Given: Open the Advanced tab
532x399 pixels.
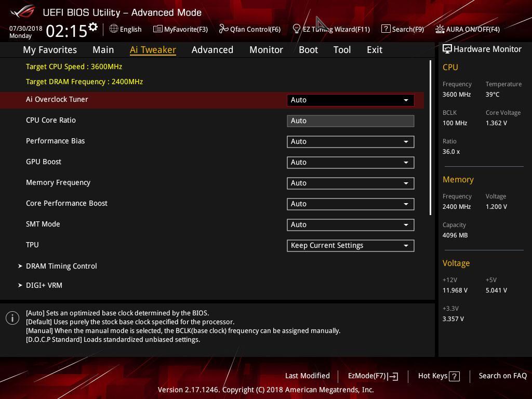Looking at the screenshot, I should (x=212, y=50).
